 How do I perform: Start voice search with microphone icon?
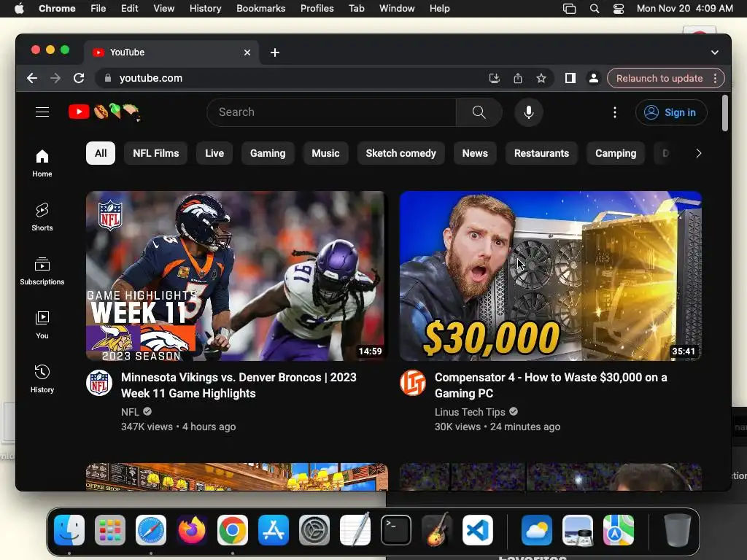click(528, 112)
